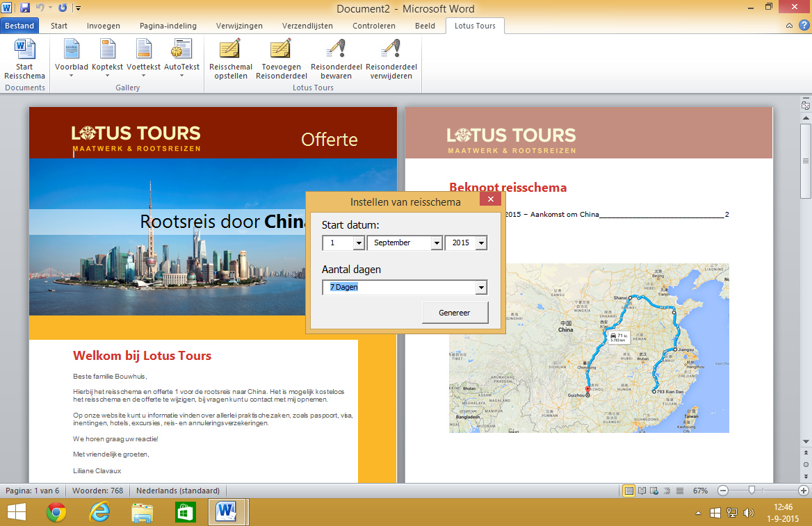Switch to Print Layout view
812x526 pixels.
tap(628, 491)
